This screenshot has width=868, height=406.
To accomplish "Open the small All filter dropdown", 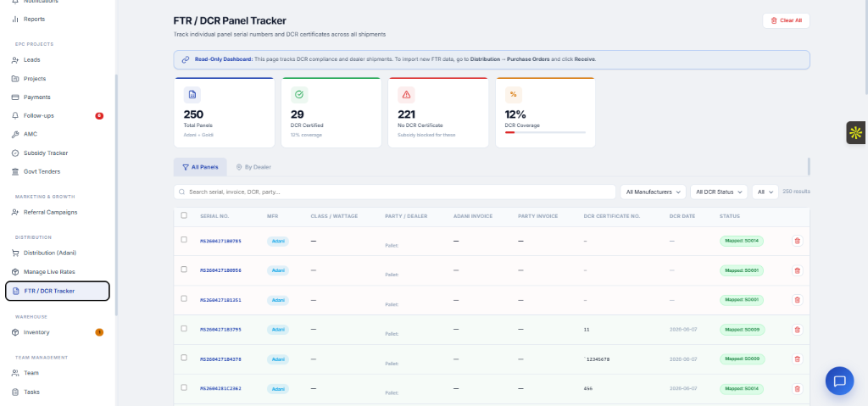I will click(765, 192).
